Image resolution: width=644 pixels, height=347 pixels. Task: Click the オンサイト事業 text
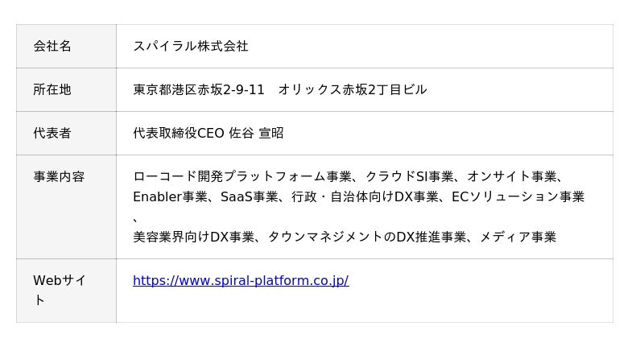[x=511, y=177]
